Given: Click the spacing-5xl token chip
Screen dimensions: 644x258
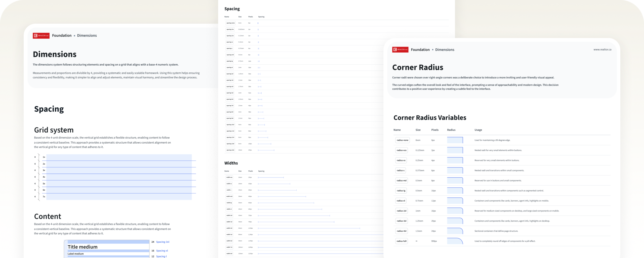Looking at the screenshot, I should coord(230,93).
